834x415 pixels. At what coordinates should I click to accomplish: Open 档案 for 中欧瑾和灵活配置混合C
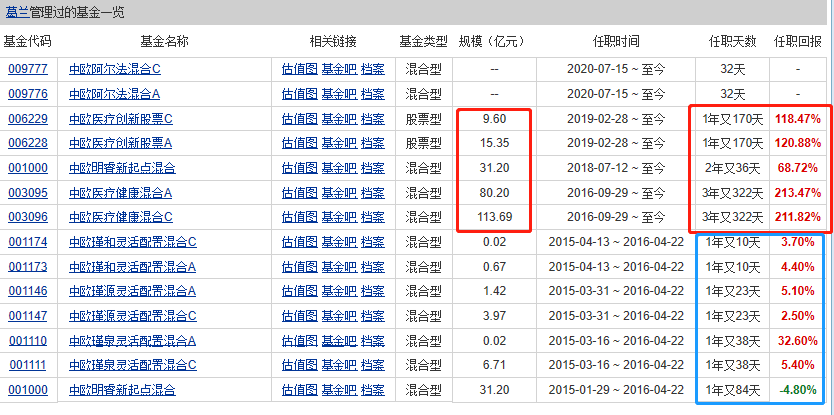pos(373,242)
